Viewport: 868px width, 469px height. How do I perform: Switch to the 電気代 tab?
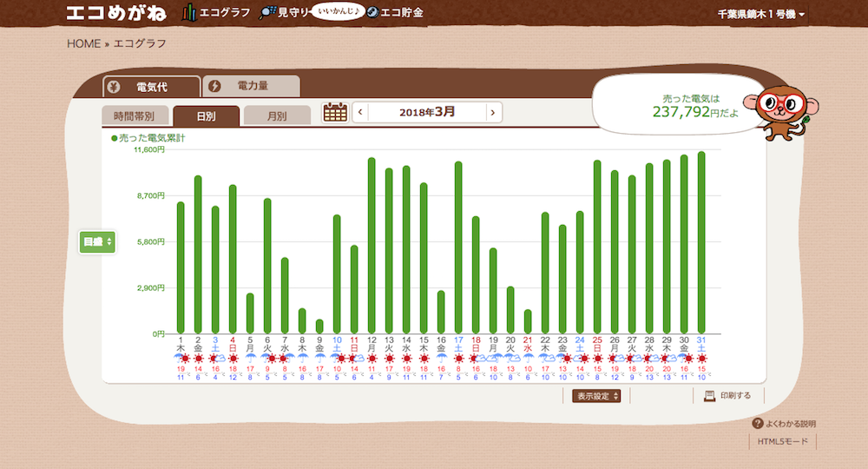151,87
